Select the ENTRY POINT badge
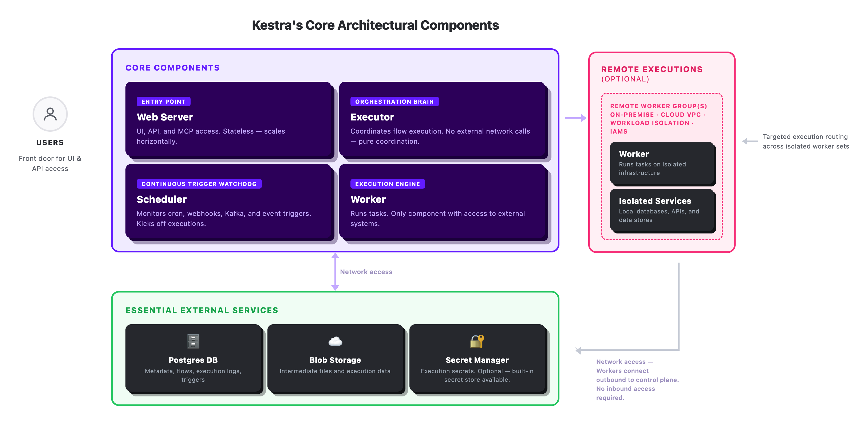 click(163, 102)
